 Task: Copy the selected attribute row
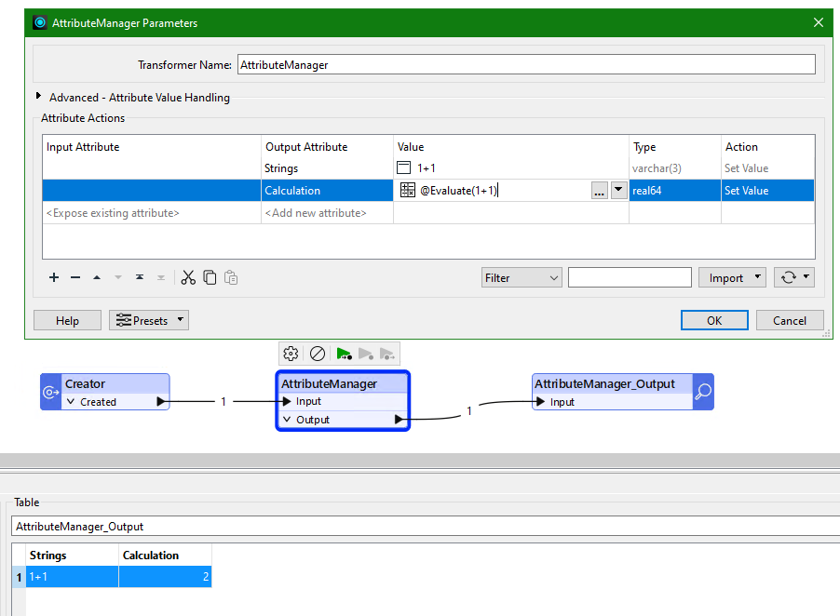point(210,277)
